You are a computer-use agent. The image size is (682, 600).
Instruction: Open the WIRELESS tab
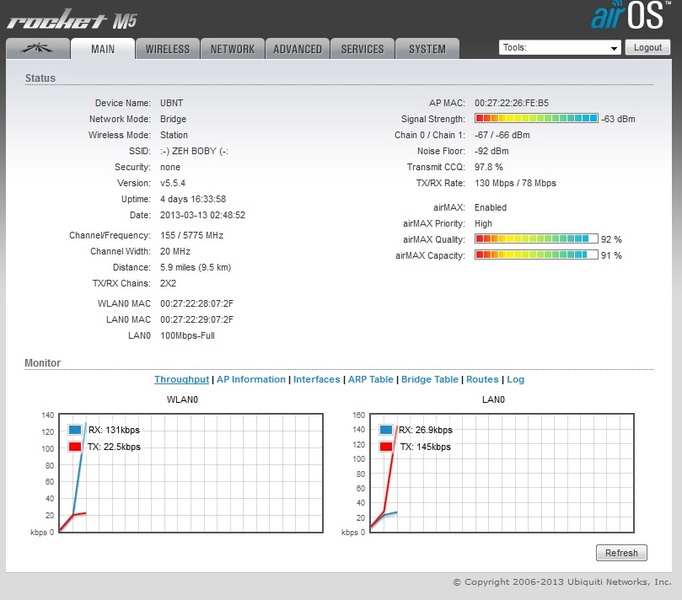pyautogui.click(x=167, y=48)
